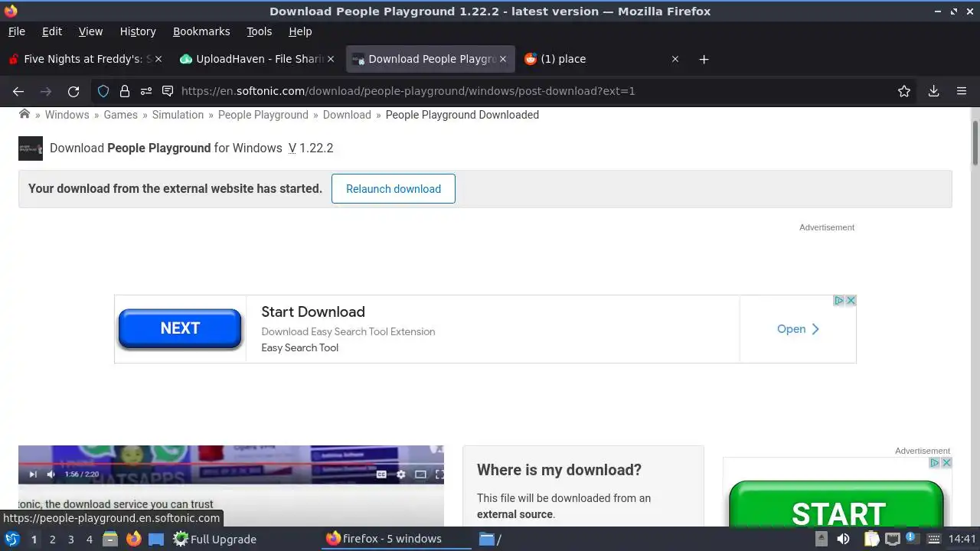Switch to the UploadHaven - File Sharing tab
The height and width of the screenshot is (551, 980).
(256, 59)
